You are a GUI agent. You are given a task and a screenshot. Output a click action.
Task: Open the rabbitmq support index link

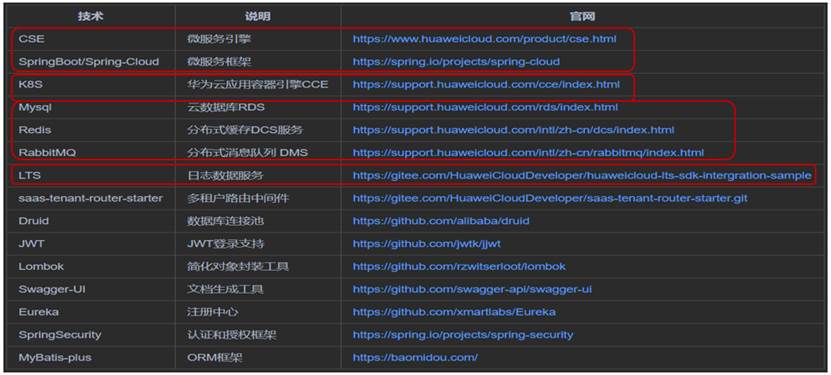(528, 153)
